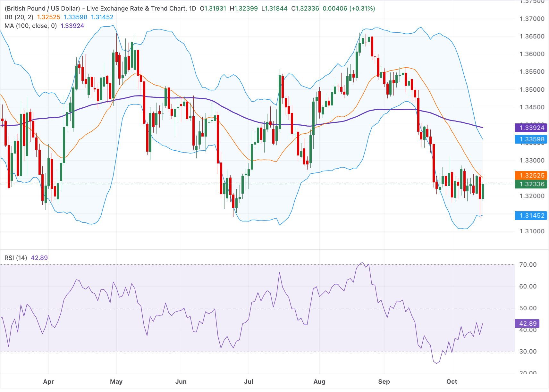Click the purple 1.33924 price axis tag
Screen dimensions: 549x392
pyautogui.click(x=531, y=128)
